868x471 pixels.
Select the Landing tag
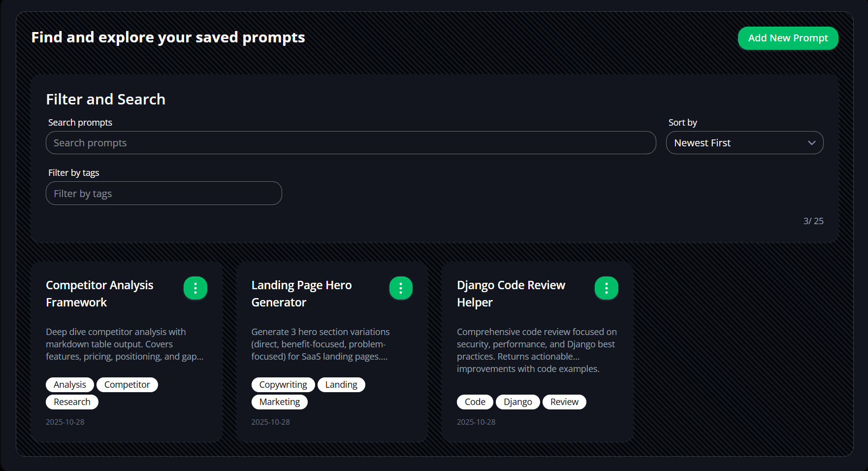click(x=341, y=384)
